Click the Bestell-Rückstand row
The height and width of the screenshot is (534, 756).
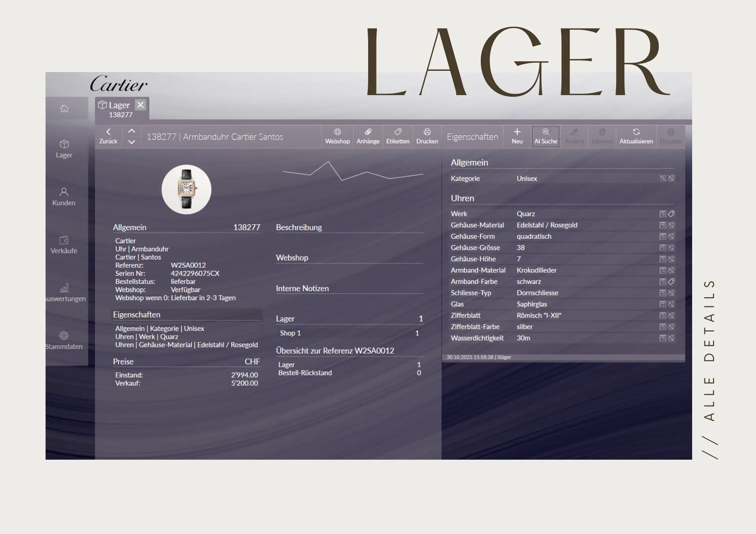click(350, 373)
